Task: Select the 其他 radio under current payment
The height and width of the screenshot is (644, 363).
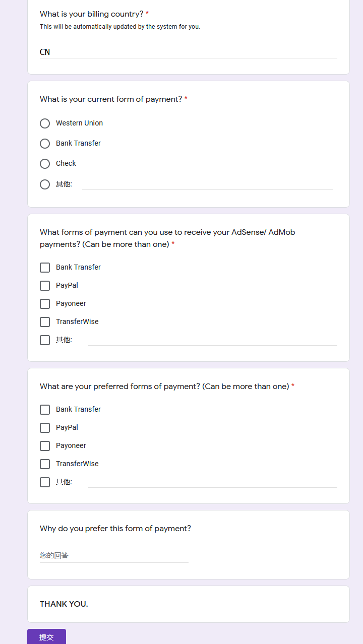Action: pyautogui.click(x=45, y=184)
